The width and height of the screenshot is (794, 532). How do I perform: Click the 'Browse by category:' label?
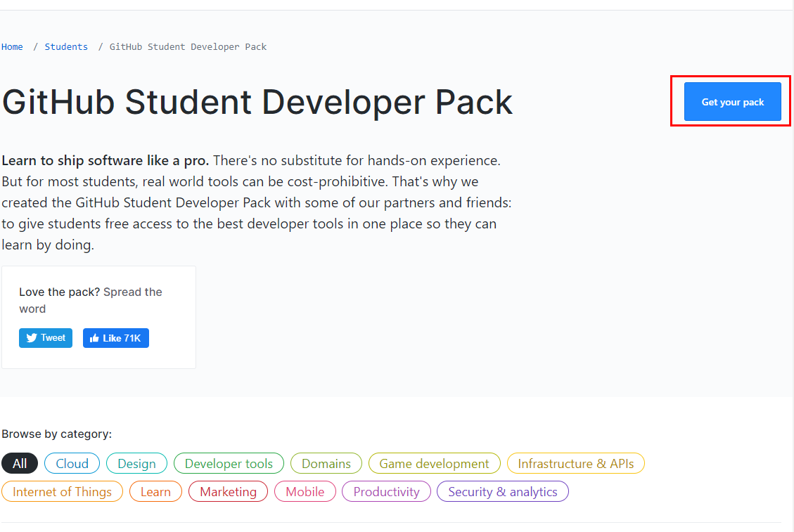57,434
